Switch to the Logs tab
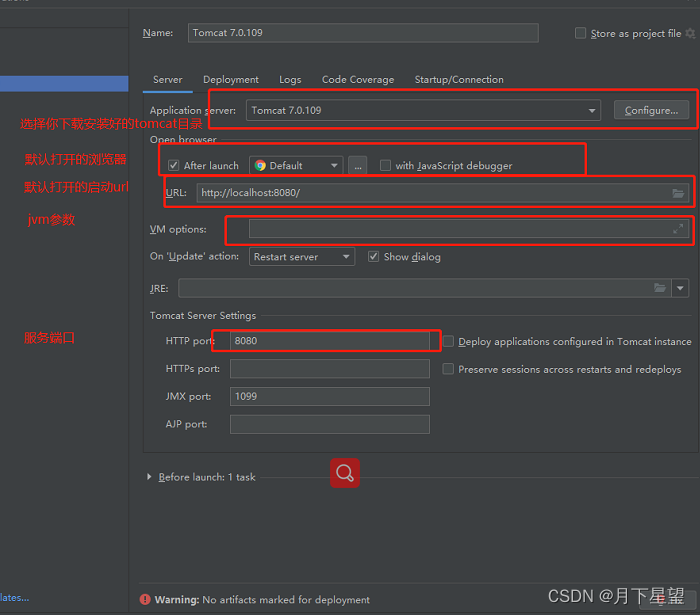Screen dimensions: 700x615 290,79
